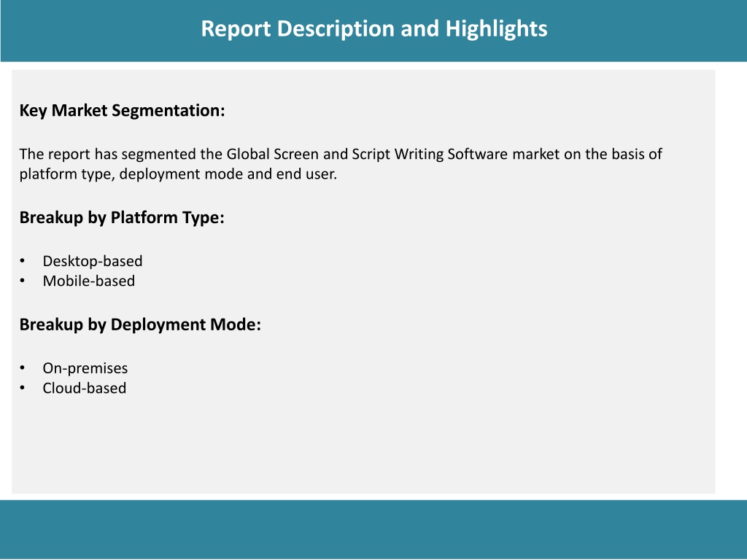This screenshot has width=747, height=560.
Task: Click the 'Mobile-based' bullet item
Action: click(x=88, y=281)
